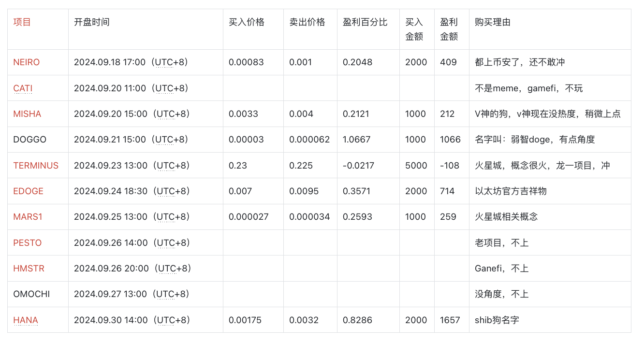Image resolution: width=644 pixels, height=341 pixels.
Task: Click the 买入金额 column header
Action: (x=414, y=29)
